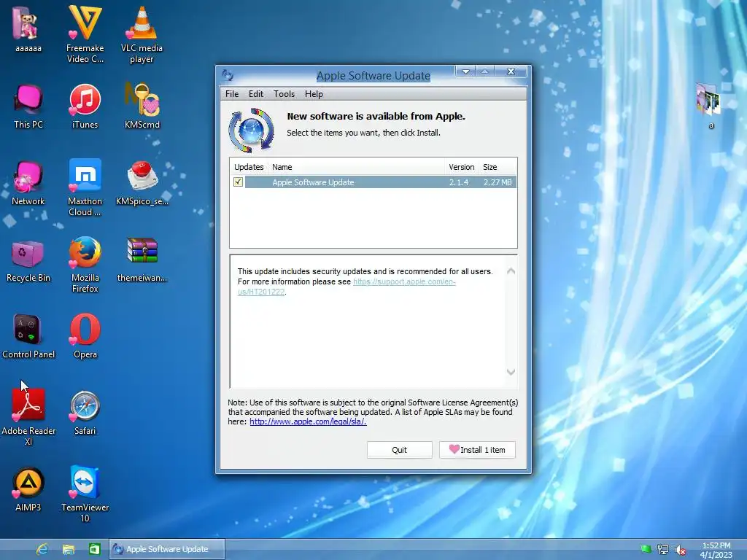The image size is (747, 560).
Task: Sort by the Size column header
Action: (x=497, y=167)
